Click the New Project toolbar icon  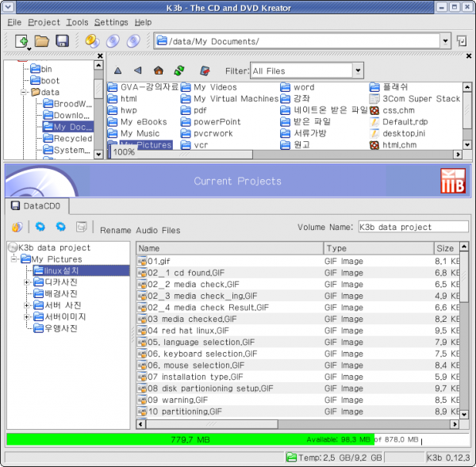[x=21, y=41]
